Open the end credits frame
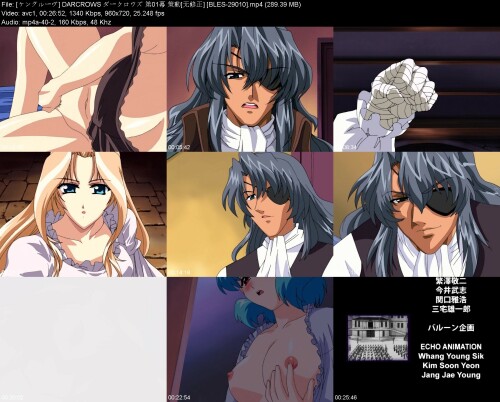500x402 pixels. point(417,339)
